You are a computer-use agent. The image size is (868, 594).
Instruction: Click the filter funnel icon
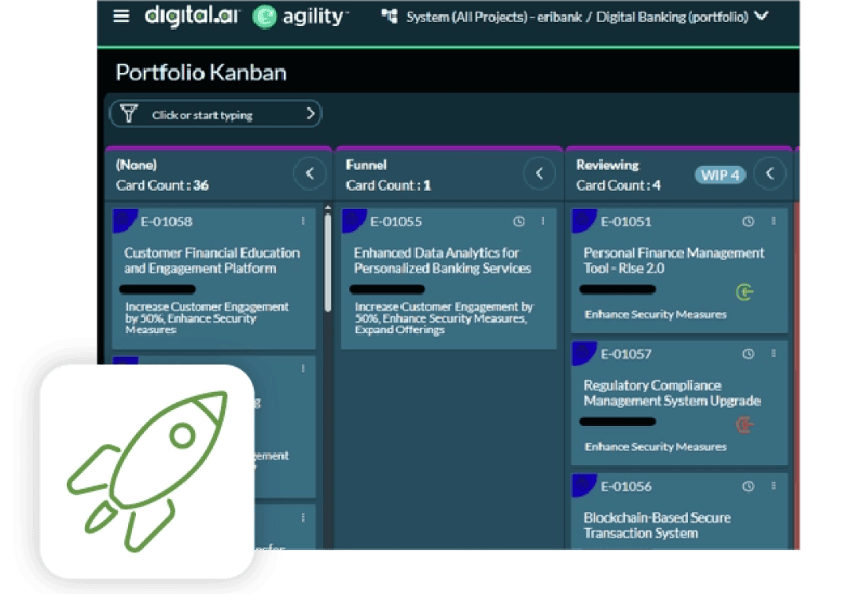click(x=129, y=114)
